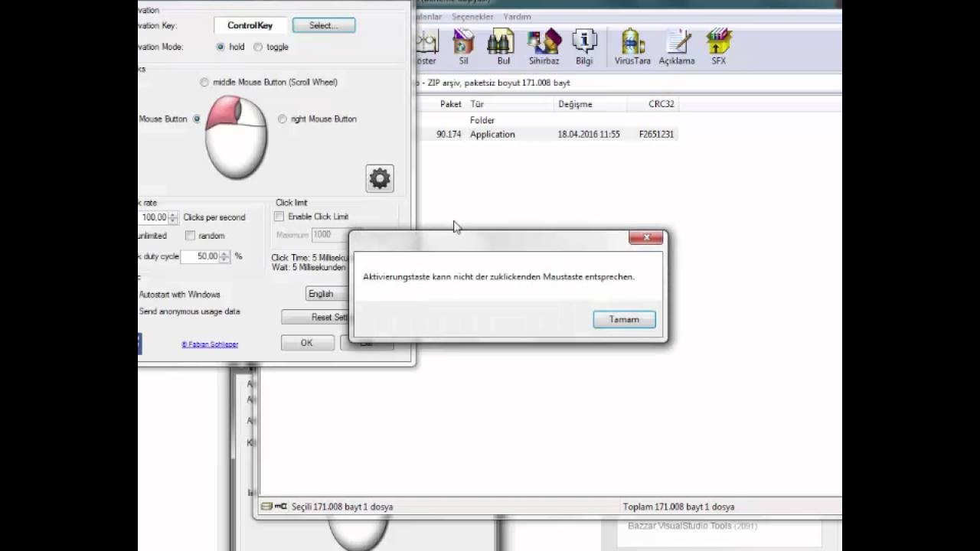
Task: Click the duty cycle percent stepper arrows
Action: pos(224,256)
